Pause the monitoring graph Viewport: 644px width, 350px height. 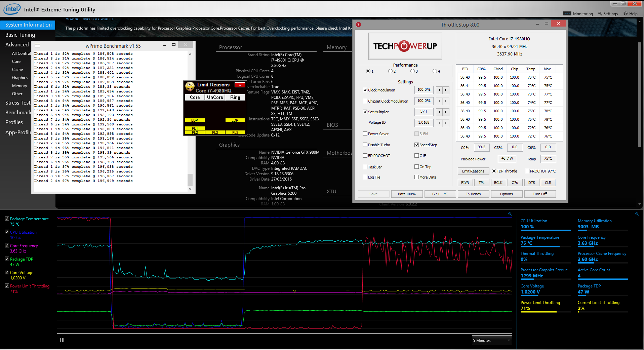(62, 340)
